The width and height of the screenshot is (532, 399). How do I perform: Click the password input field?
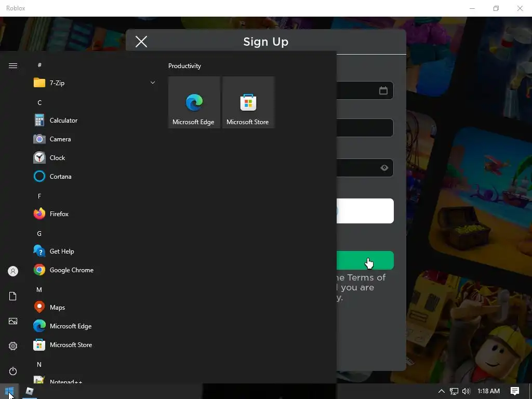click(365, 168)
